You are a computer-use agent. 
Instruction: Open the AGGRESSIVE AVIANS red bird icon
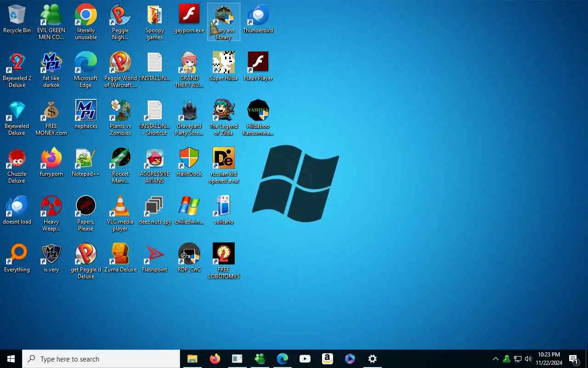pyautogui.click(x=155, y=166)
